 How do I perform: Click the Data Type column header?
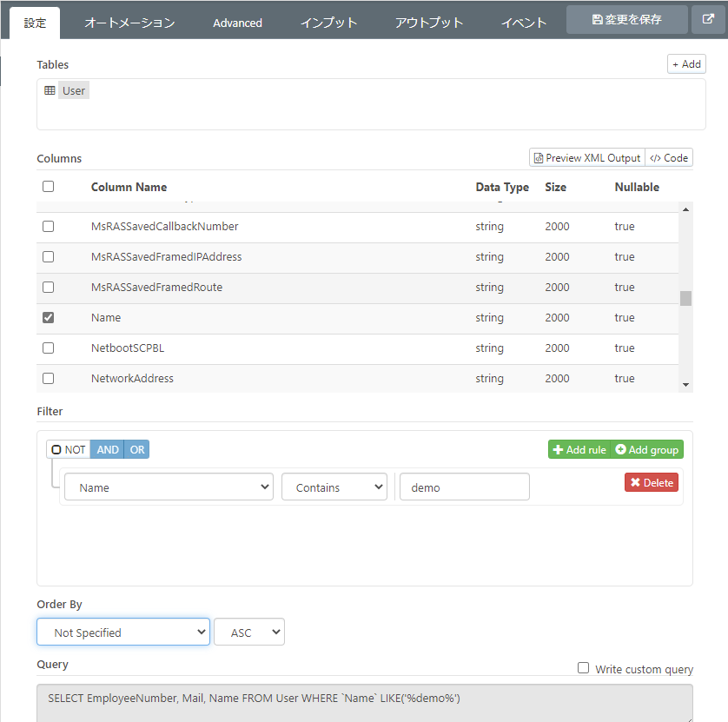pyautogui.click(x=502, y=187)
